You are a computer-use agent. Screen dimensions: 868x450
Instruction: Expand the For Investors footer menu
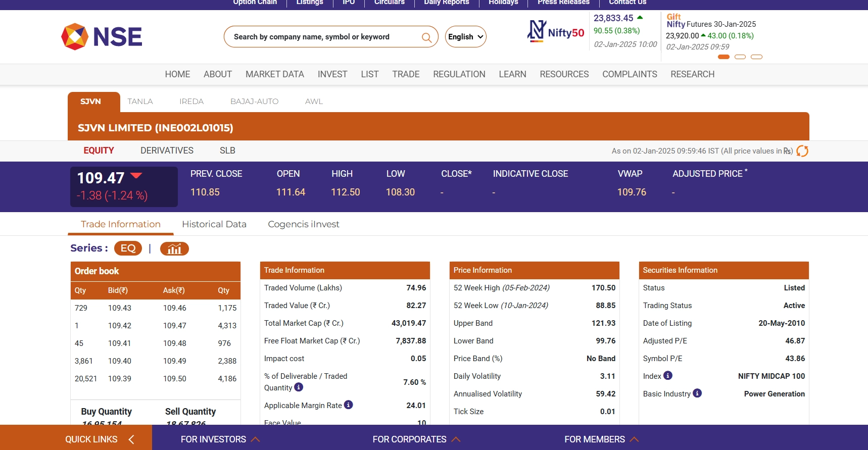click(x=220, y=439)
